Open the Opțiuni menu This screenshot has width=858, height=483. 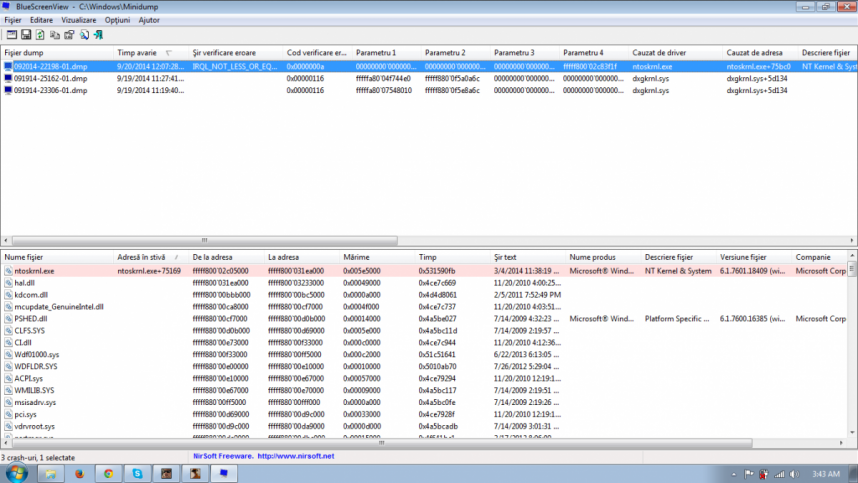(x=117, y=20)
